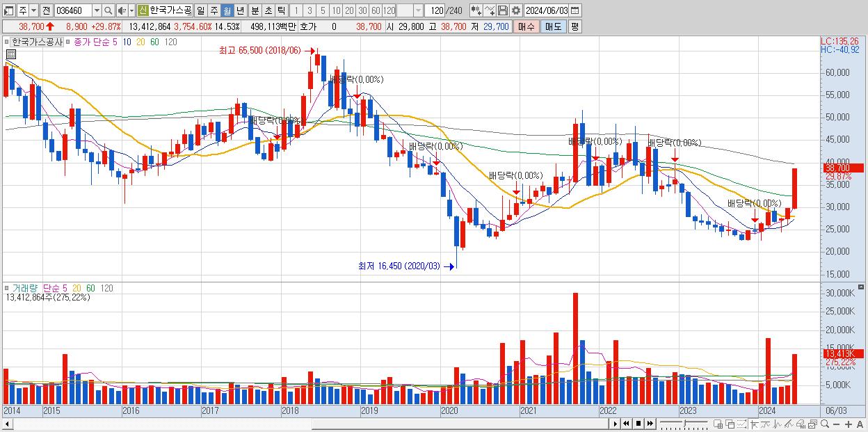Click the date field 2024/06/03
Viewport: 868px width, 432px height.
click(547, 10)
